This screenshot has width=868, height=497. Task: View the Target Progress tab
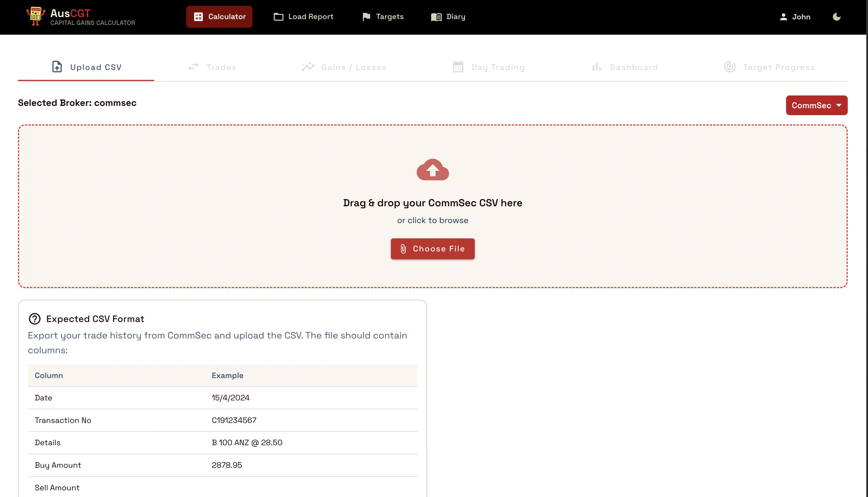769,67
